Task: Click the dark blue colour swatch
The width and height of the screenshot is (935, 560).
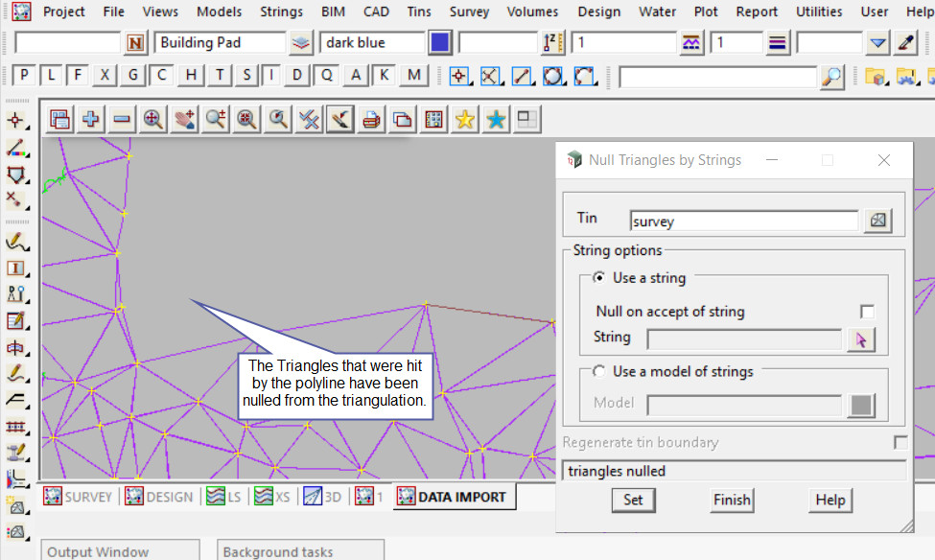Action: 439,43
